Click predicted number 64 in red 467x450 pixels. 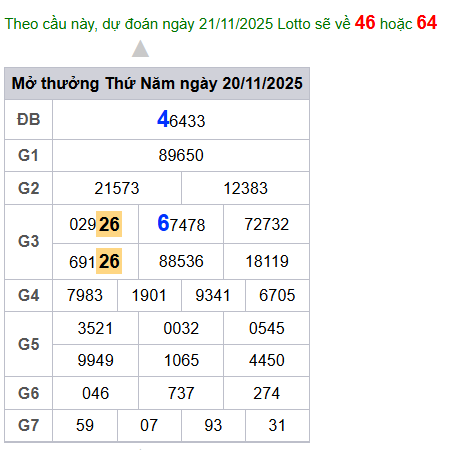(x=427, y=23)
